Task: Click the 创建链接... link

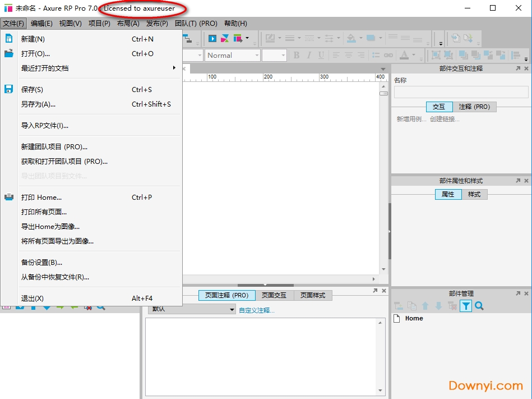Action: 445,119
